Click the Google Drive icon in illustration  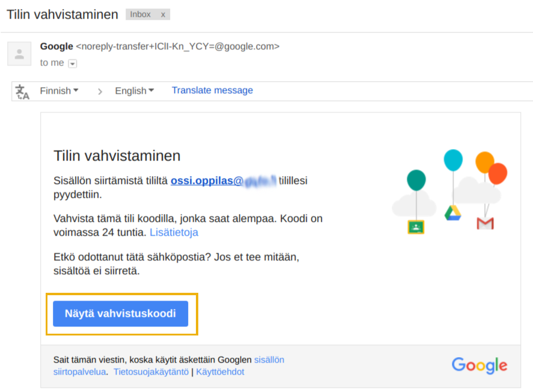(452, 213)
